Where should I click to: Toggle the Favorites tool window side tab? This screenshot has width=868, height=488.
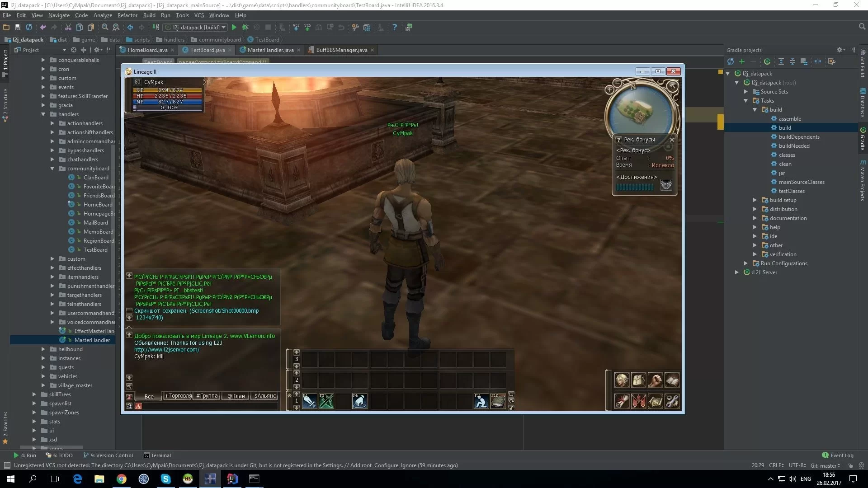(5, 427)
